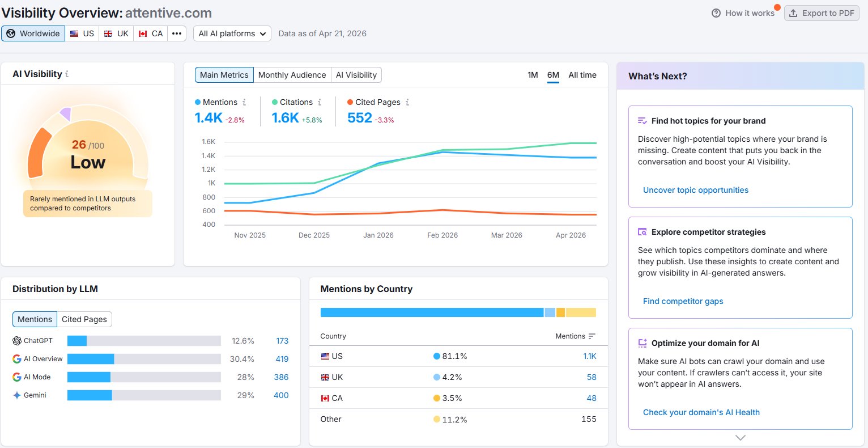Click the Gemini sparkle icon
The width and height of the screenshot is (868, 448).
pyautogui.click(x=17, y=395)
